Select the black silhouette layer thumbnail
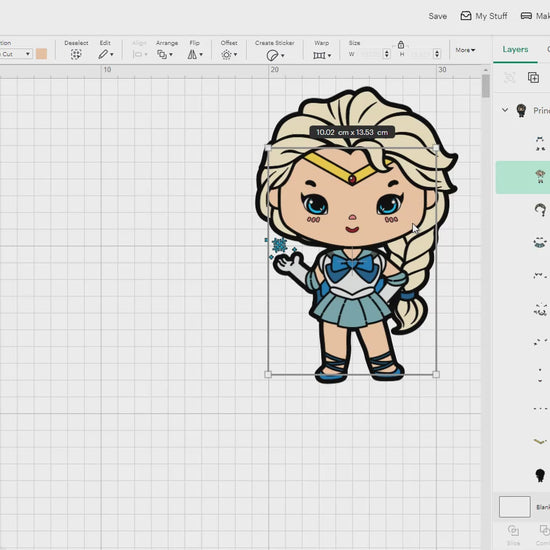 pyautogui.click(x=540, y=475)
